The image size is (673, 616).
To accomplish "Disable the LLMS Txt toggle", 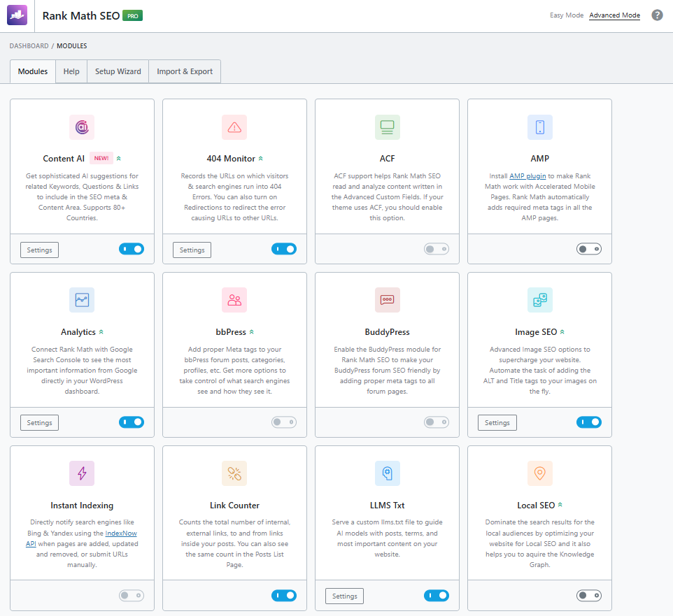I will click(x=437, y=596).
